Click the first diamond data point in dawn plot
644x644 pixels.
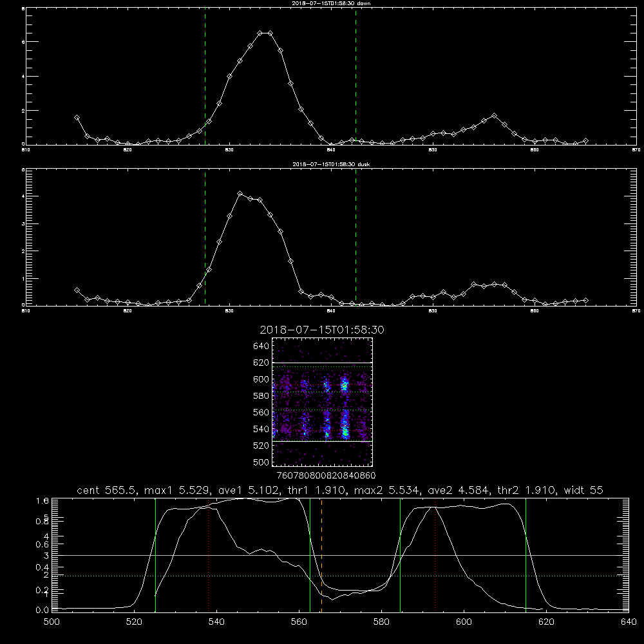click(77, 117)
